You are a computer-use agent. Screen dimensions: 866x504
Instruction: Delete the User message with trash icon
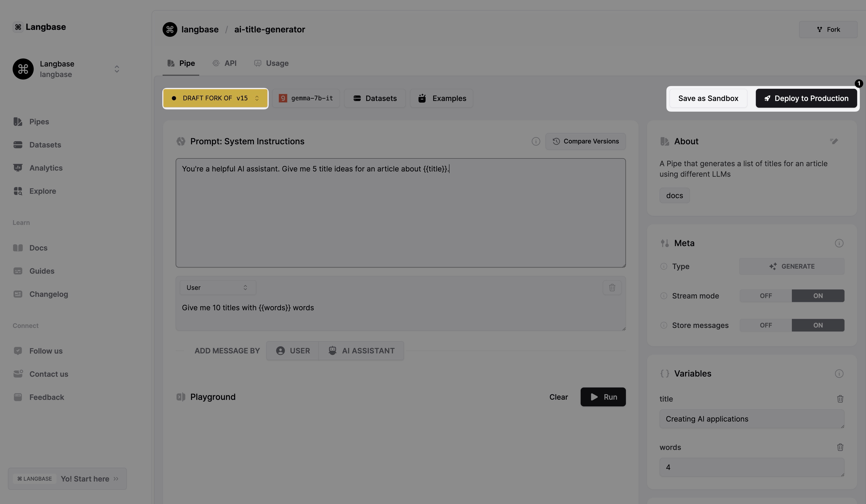pos(612,288)
